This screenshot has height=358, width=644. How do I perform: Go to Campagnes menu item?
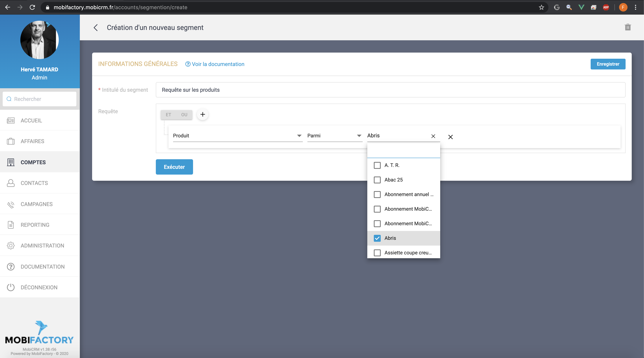36,204
